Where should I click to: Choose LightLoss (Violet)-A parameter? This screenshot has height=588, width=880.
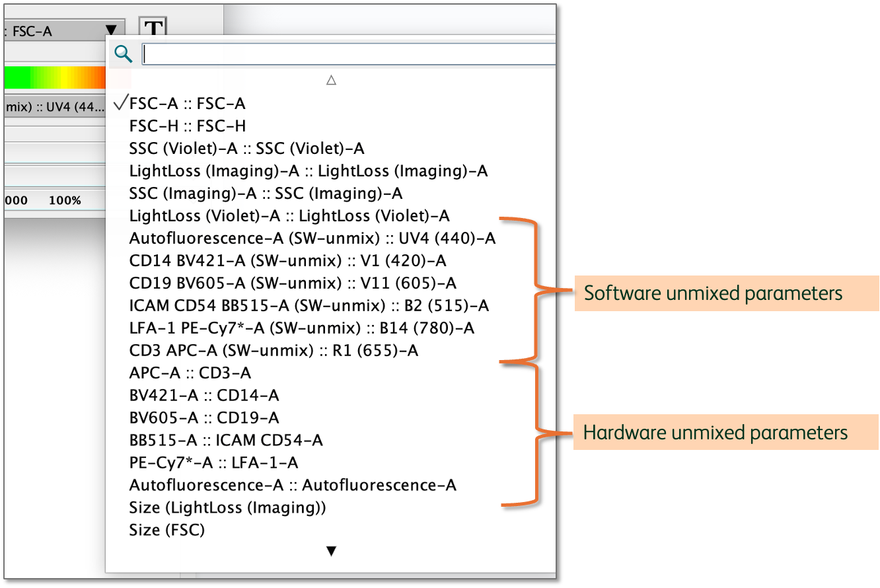coord(289,215)
